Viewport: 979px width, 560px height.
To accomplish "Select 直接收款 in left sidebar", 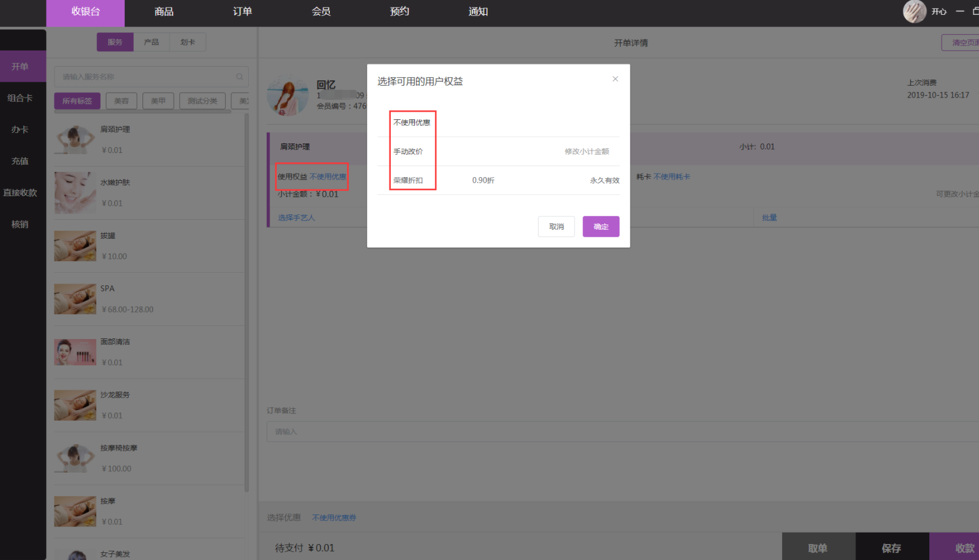I will tap(20, 193).
